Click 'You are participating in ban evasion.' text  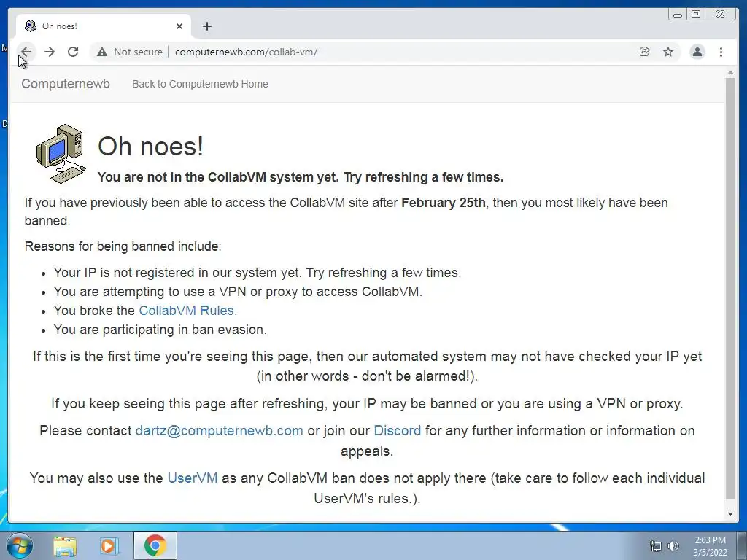(x=160, y=330)
